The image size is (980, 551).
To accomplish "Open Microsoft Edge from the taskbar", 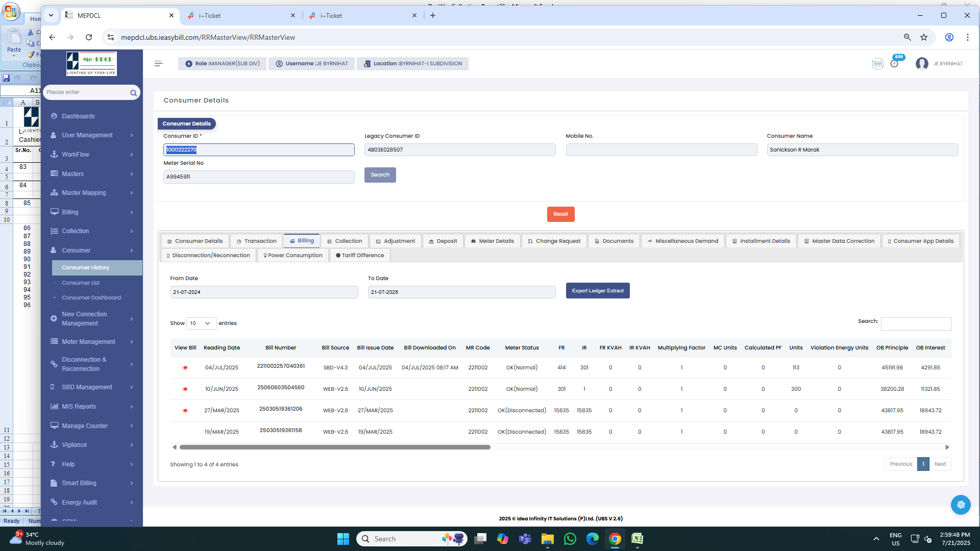I will coord(593,539).
